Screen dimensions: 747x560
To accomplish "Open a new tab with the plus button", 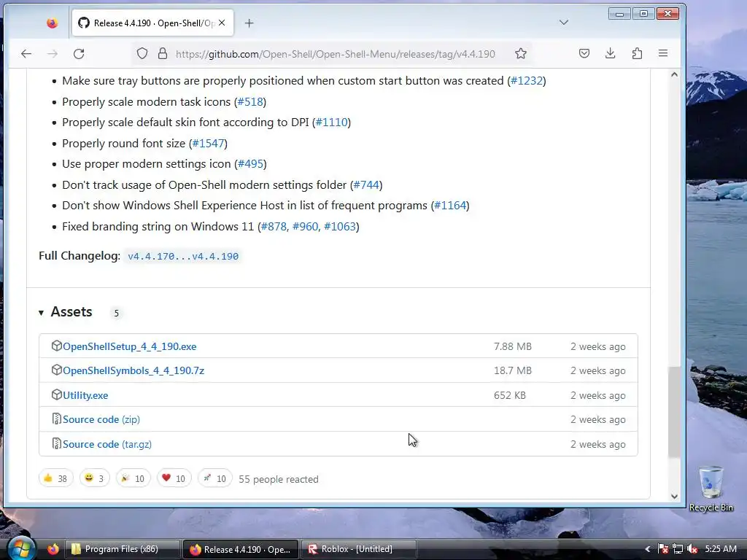I will (x=249, y=23).
